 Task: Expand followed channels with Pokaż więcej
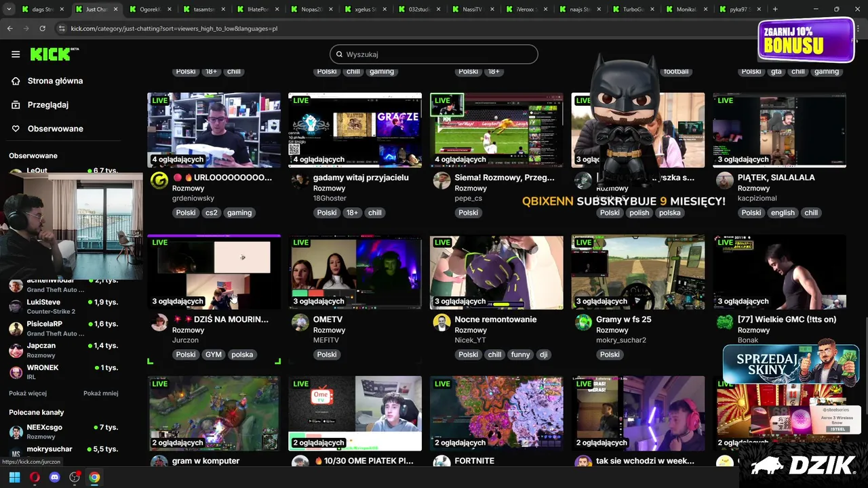coord(28,393)
